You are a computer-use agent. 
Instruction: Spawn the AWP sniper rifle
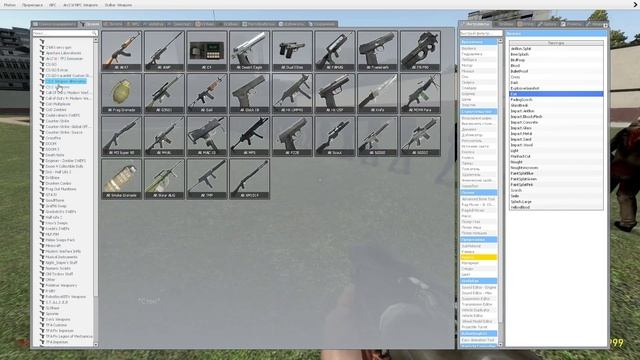164,51
